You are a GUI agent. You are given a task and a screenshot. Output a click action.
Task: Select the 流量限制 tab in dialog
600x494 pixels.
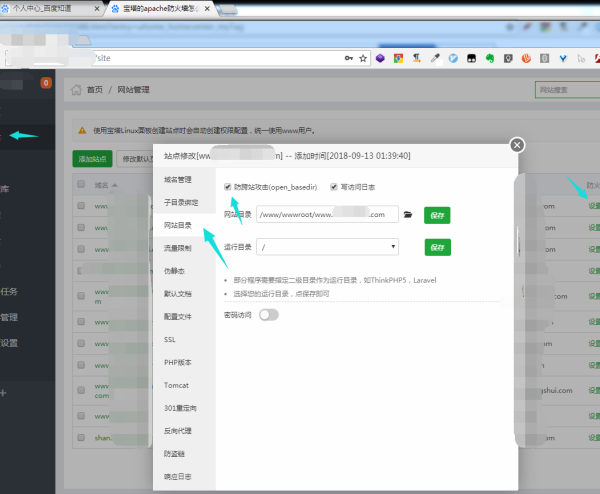[177, 248]
